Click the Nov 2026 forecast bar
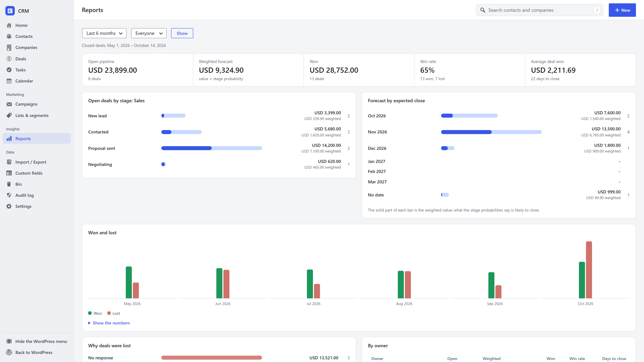This screenshot has width=644, height=362. 491,132
